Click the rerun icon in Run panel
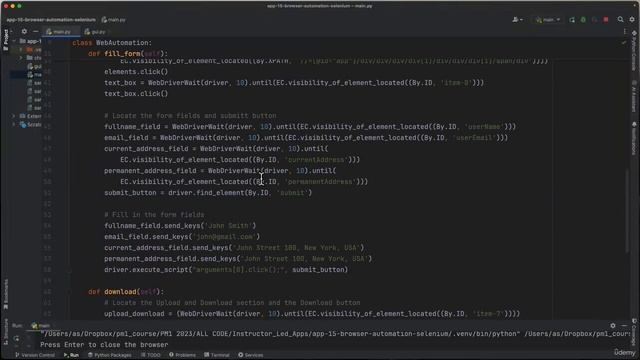640x360 pixels. [16, 339]
